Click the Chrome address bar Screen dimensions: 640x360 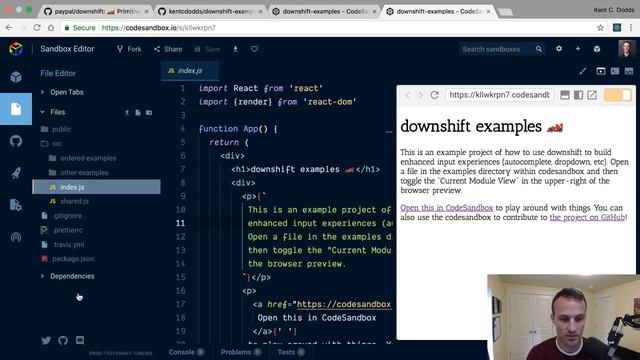pyautogui.click(x=327, y=28)
